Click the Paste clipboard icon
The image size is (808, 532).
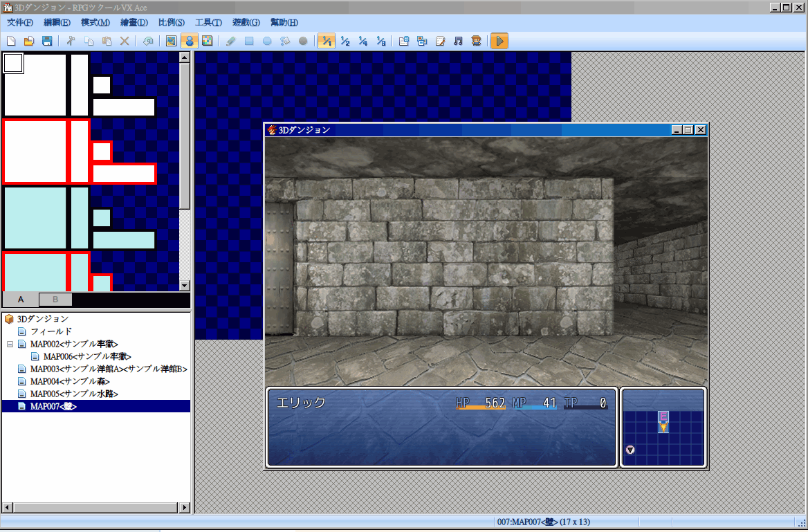[x=107, y=42]
